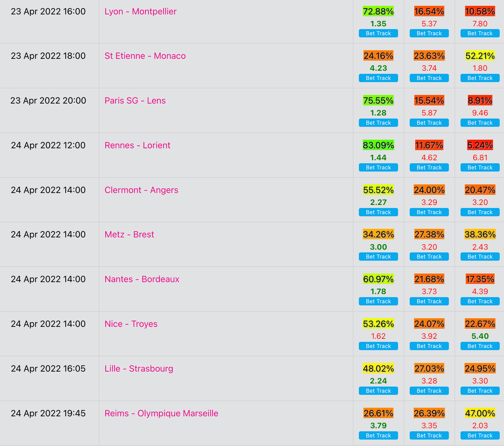Click Bet Track under Montpellier 7.80 odds
The height and width of the screenshot is (446, 504).
coord(480,33)
